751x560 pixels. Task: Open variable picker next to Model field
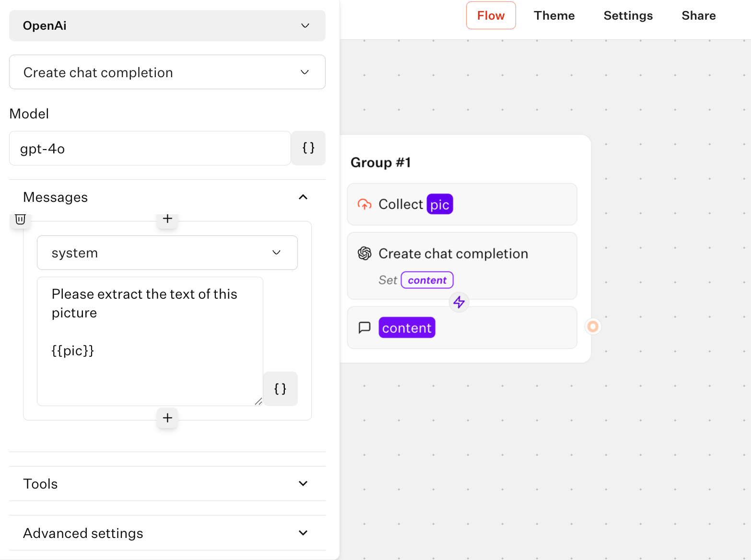point(308,148)
